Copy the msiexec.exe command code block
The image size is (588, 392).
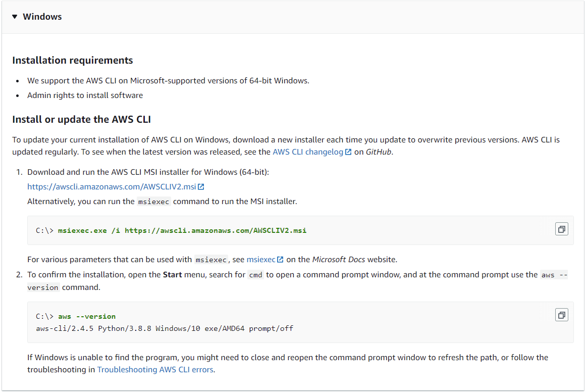(561, 229)
